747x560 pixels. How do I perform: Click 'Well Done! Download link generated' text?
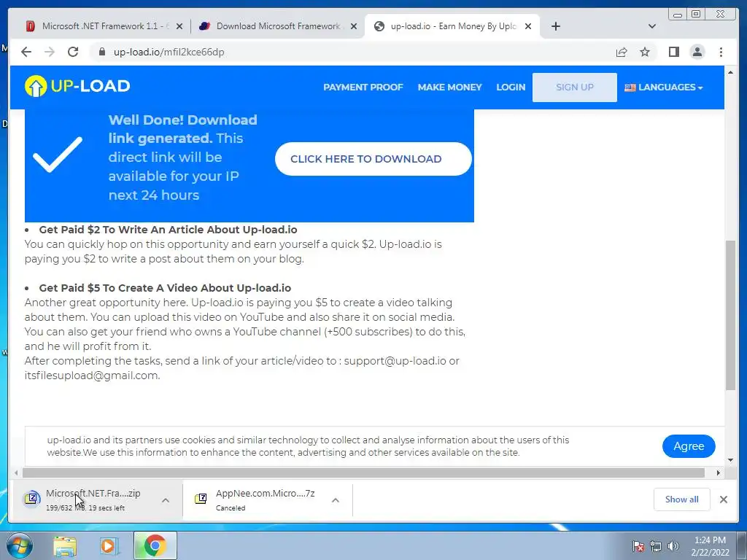183,129
